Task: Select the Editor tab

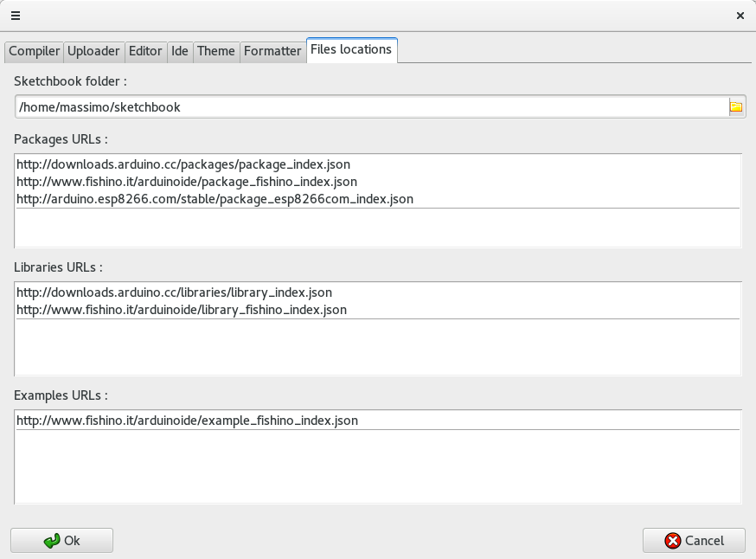Action: coord(145,51)
